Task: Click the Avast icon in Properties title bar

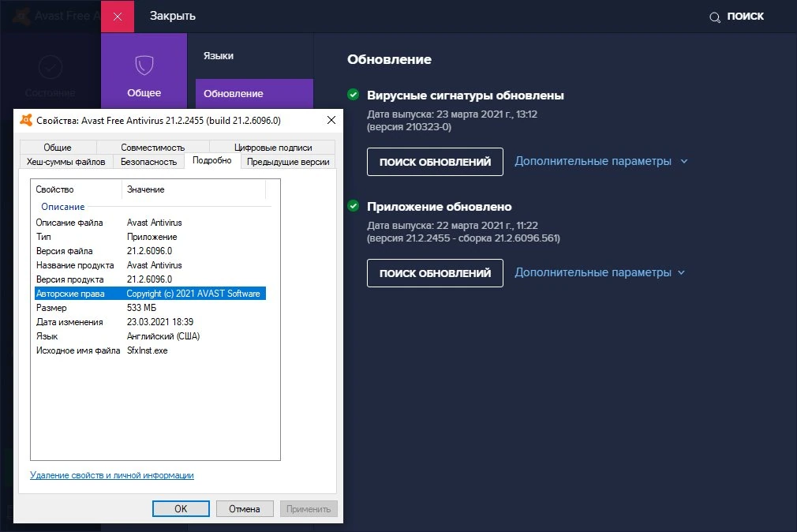Action: pos(26,120)
